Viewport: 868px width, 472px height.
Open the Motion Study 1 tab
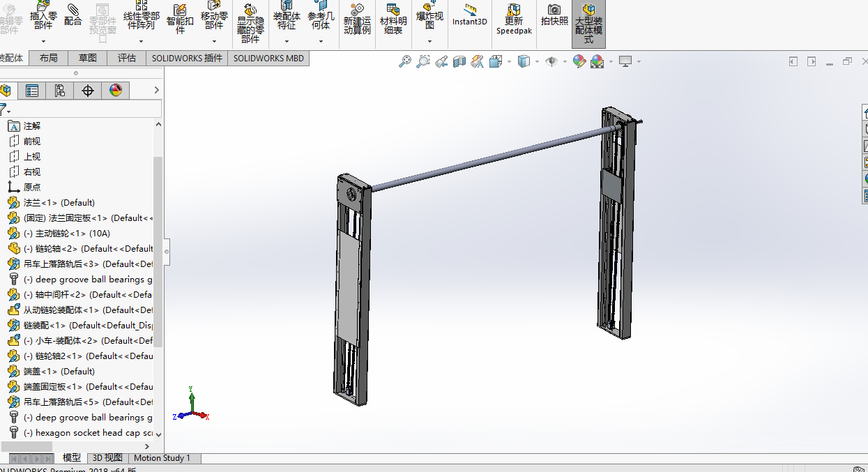coord(162,458)
